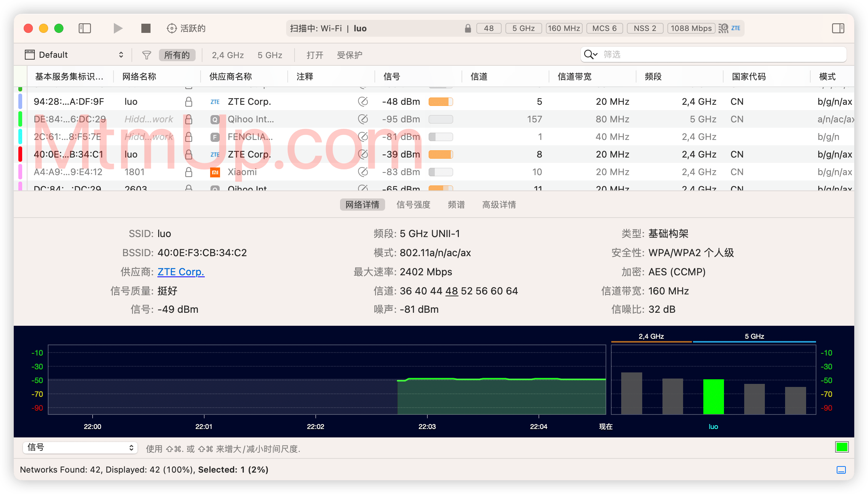The height and width of the screenshot is (494, 868).
Task: Open the ZTE Corp. vendor link
Action: point(181,271)
